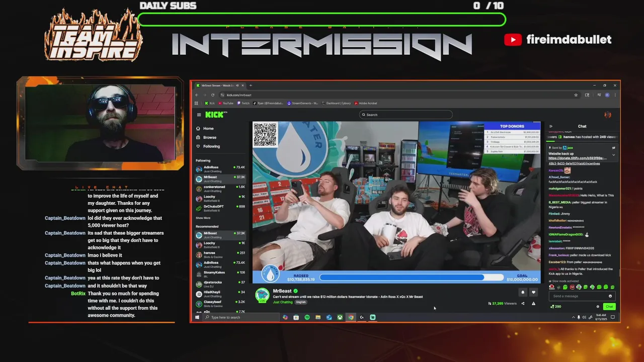Image resolution: width=644 pixels, height=362 pixels.
Task: Open the Windows Start menu
Action: (197, 317)
